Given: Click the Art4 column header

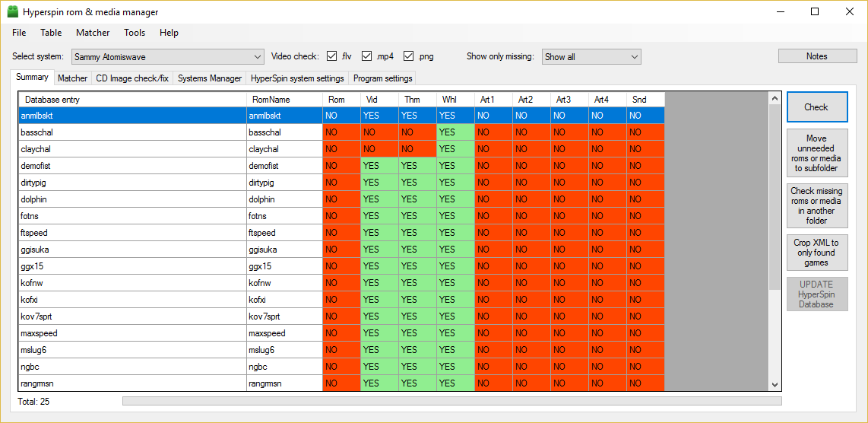Looking at the screenshot, I should tap(607, 99).
